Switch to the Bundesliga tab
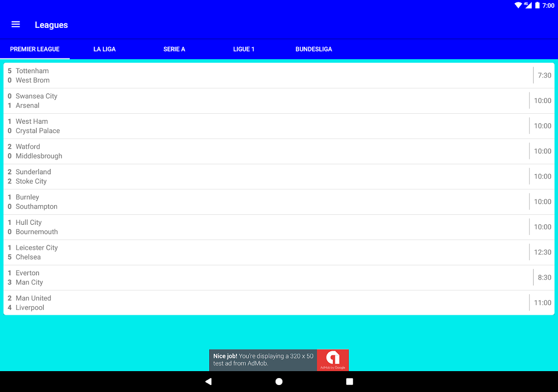Viewport: 558px width, 392px height. point(314,49)
